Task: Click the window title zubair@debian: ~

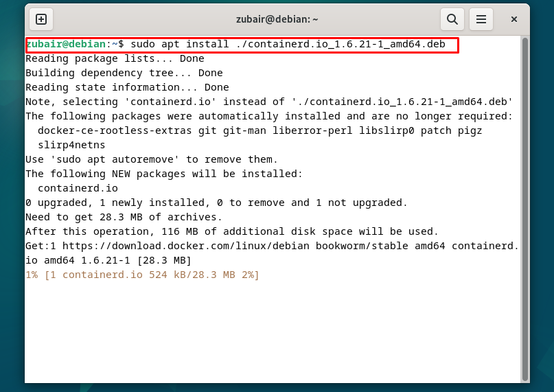Action: tap(277, 19)
